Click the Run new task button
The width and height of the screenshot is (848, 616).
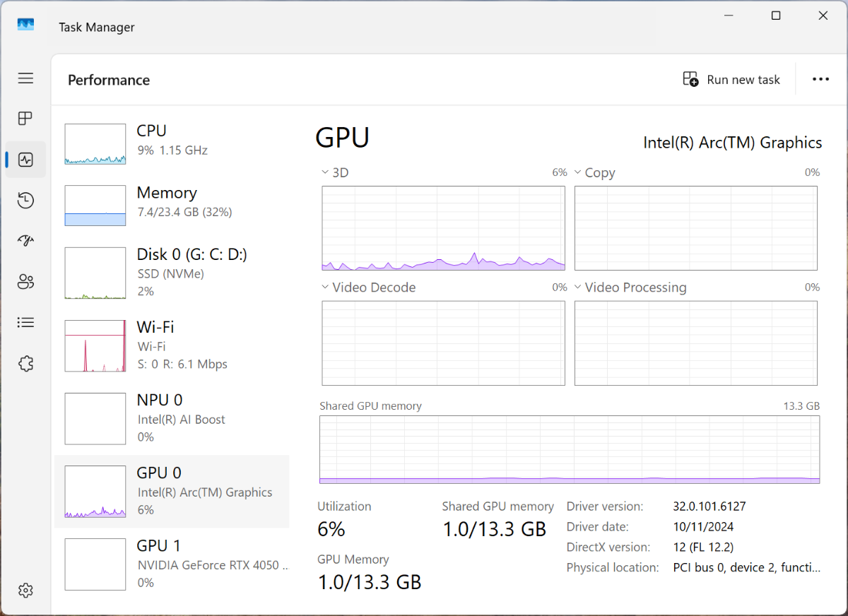coord(731,80)
